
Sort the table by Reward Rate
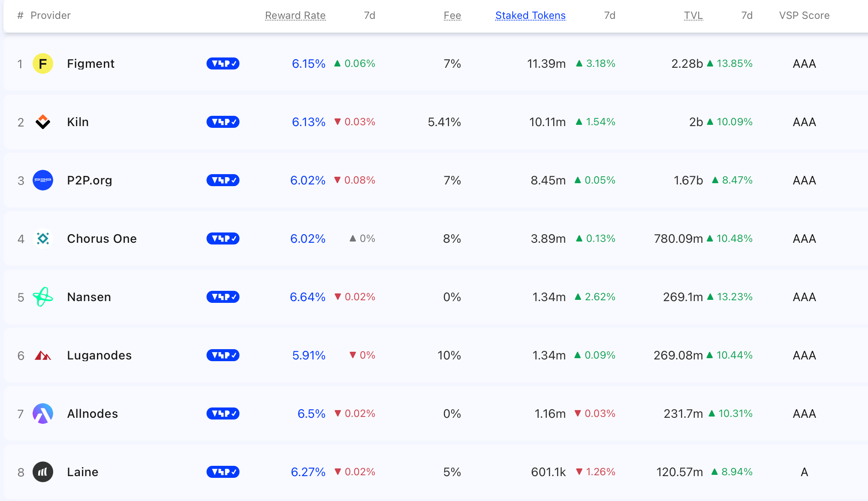tap(295, 15)
